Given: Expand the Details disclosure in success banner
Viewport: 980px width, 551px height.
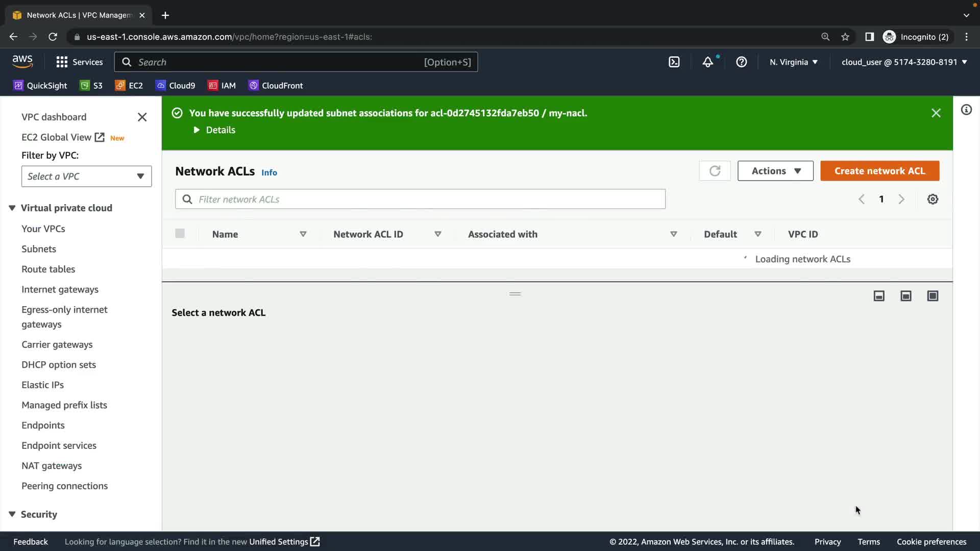Looking at the screenshot, I should pyautogui.click(x=214, y=130).
